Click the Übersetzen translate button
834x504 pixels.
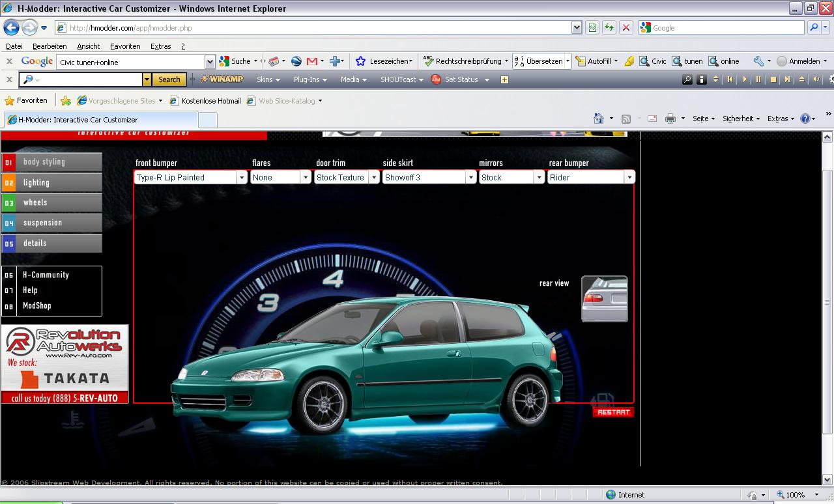[x=538, y=61]
